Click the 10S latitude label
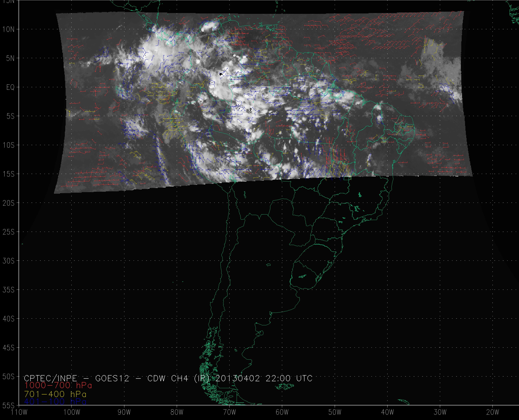 (x=9, y=145)
